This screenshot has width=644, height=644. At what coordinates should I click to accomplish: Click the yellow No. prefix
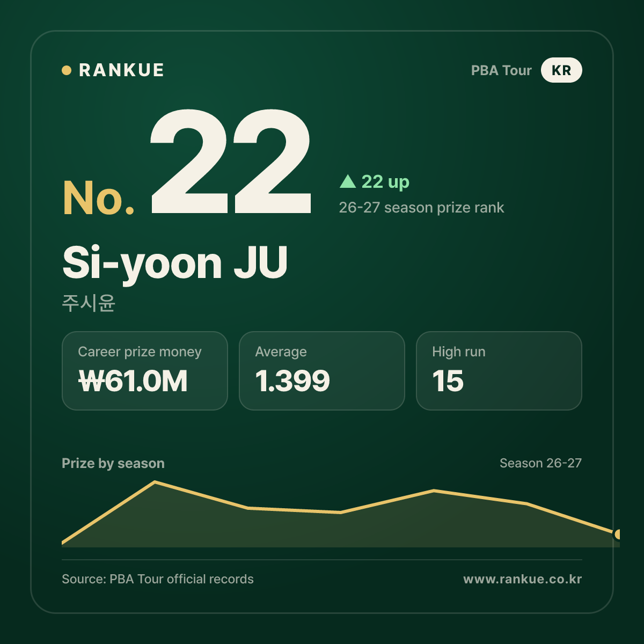coord(99,198)
